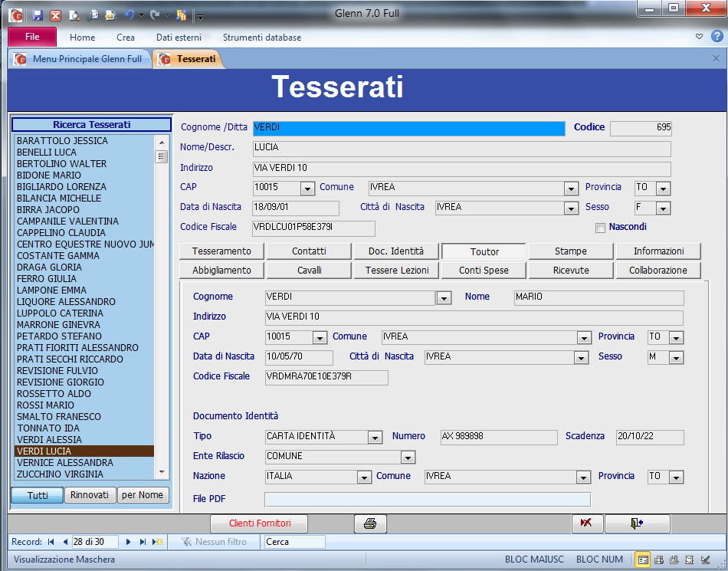The width and height of the screenshot is (728, 571).
Task: Click the undo arrow icon
Action: coord(130,15)
